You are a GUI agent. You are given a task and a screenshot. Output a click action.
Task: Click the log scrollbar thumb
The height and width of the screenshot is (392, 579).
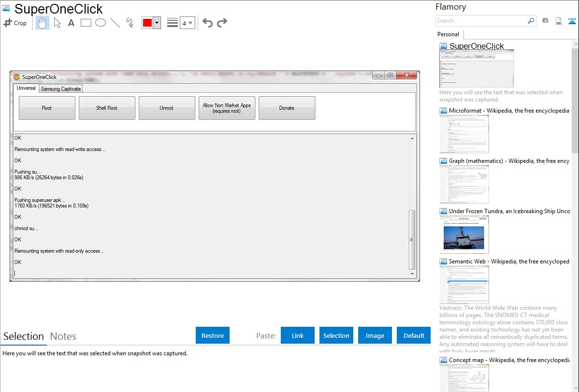click(x=412, y=240)
